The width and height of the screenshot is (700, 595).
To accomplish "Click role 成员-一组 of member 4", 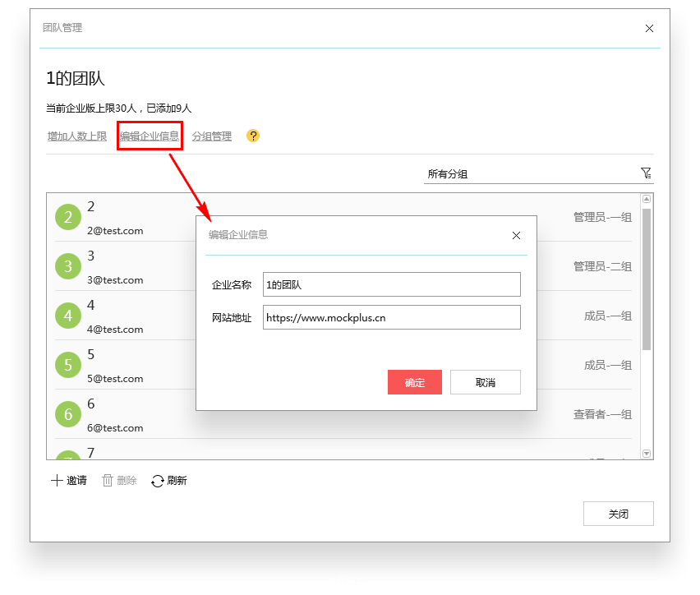I will coord(608,316).
